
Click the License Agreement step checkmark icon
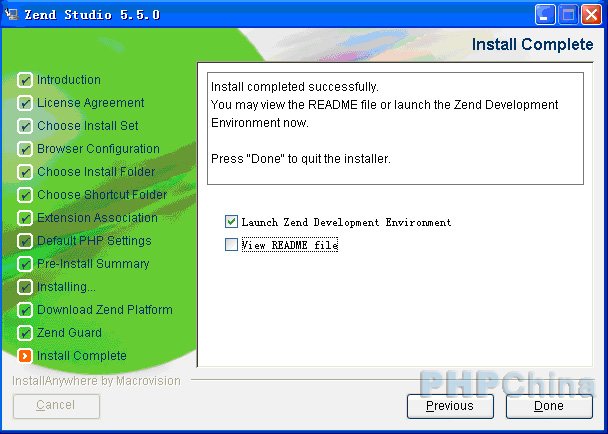coord(25,103)
